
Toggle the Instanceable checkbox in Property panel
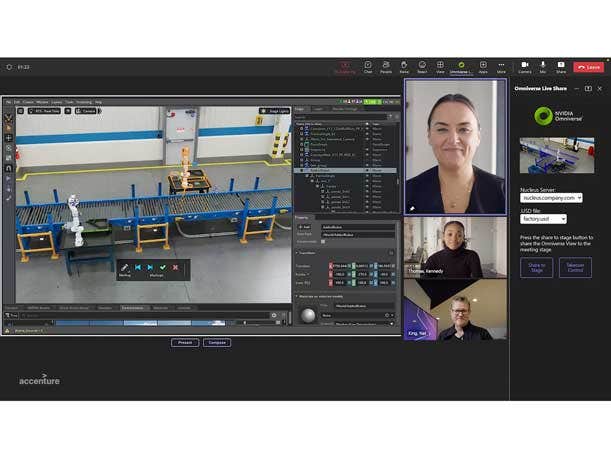(322, 241)
